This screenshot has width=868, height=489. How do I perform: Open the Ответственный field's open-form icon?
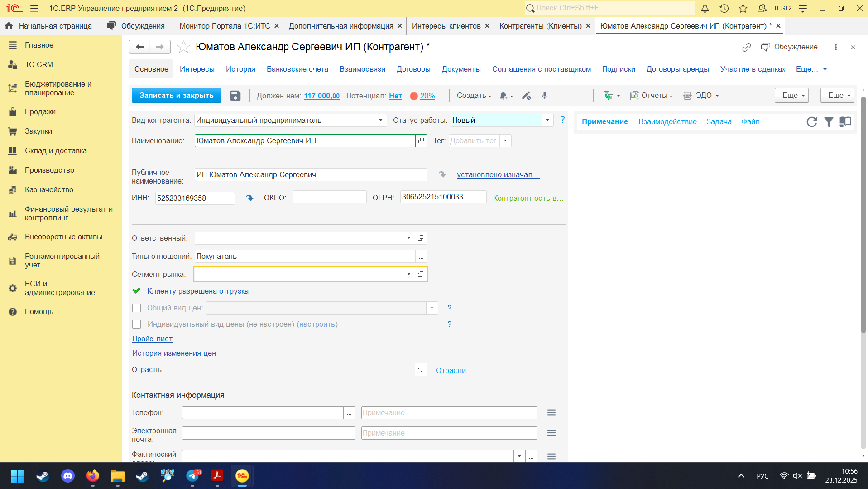click(421, 238)
